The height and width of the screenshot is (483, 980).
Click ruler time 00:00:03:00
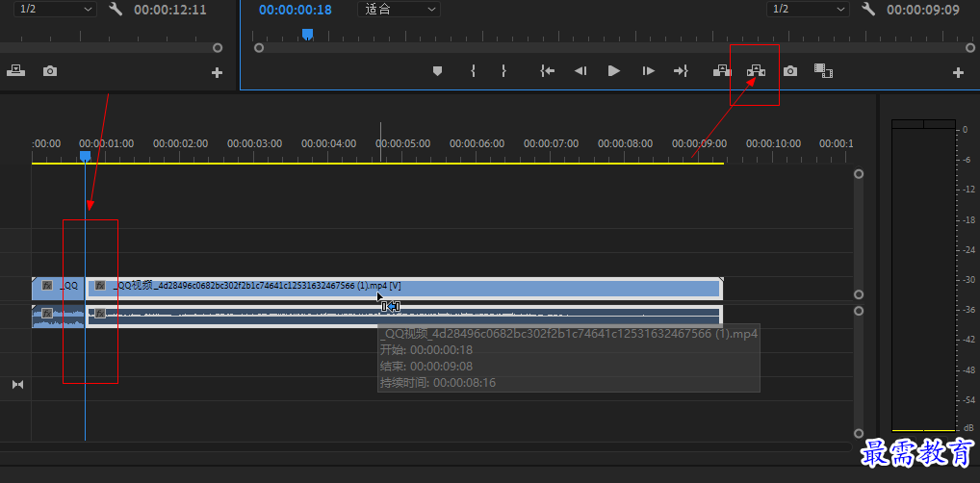(x=254, y=143)
